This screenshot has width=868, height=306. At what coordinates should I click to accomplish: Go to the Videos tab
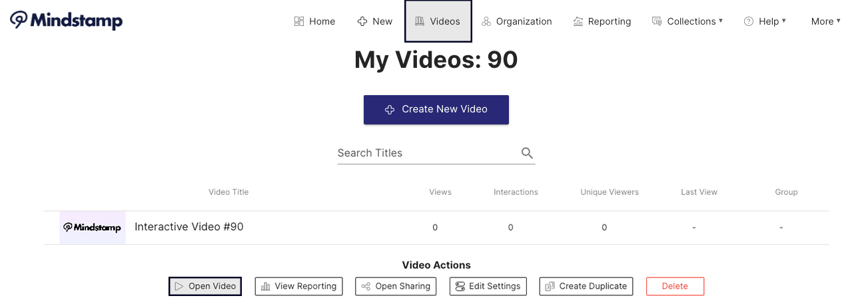[438, 21]
